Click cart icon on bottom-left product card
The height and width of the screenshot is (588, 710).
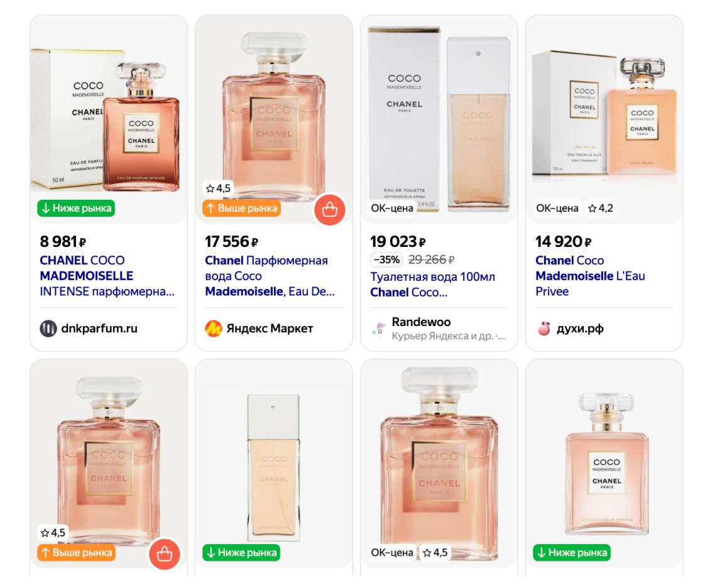click(165, 553)
